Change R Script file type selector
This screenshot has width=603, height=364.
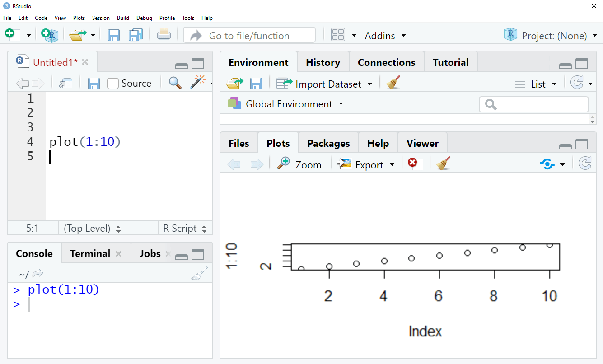185,229
